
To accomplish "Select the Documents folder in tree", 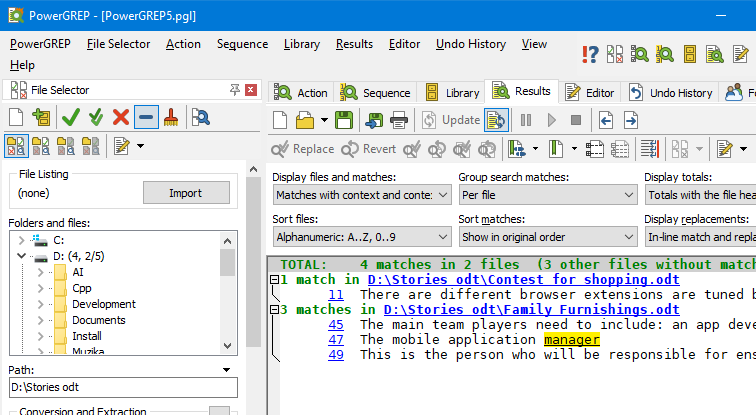I will click(x=98, y=320).
